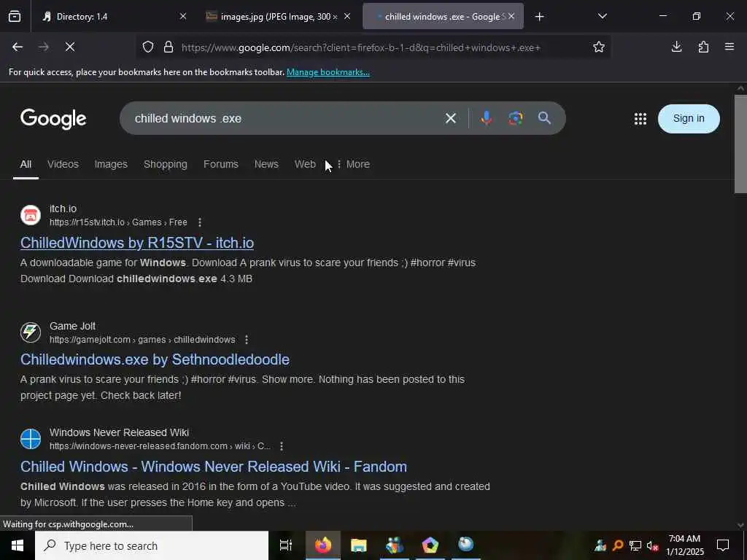Open Firefox downloads panel
This screenshot has width=747, height=560.
pyautogui.click(x=676, y=47)
